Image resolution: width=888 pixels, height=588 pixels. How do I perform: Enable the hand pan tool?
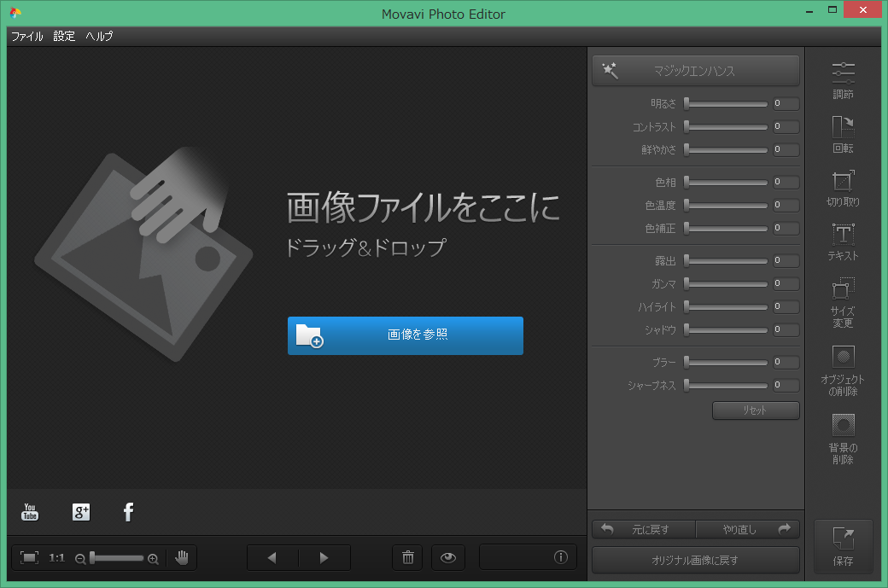point(182,557)
